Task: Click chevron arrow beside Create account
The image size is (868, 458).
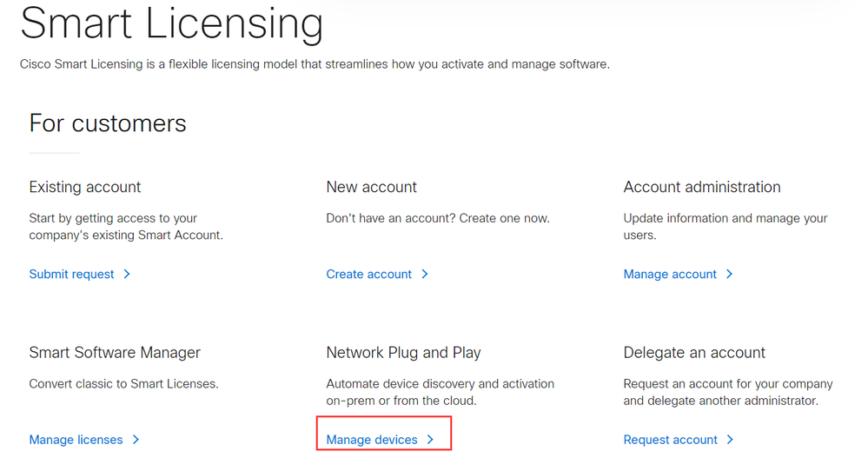Action: pos(425,274)
